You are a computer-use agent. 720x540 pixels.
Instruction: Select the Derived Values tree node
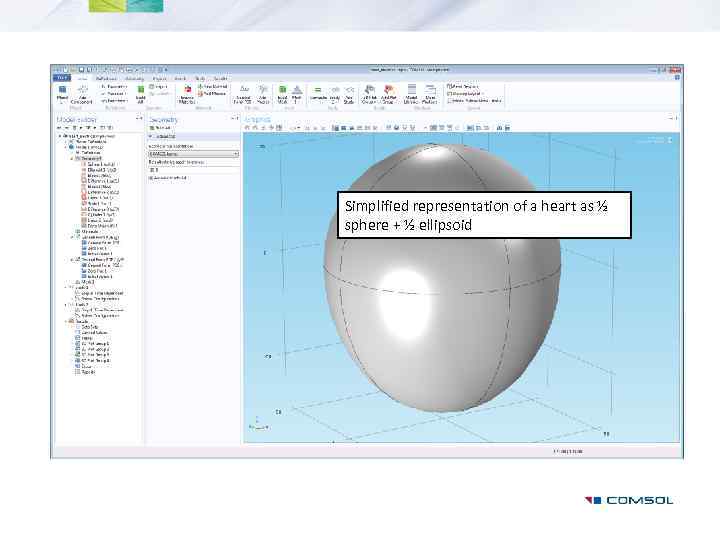click(x=91, y=332)
